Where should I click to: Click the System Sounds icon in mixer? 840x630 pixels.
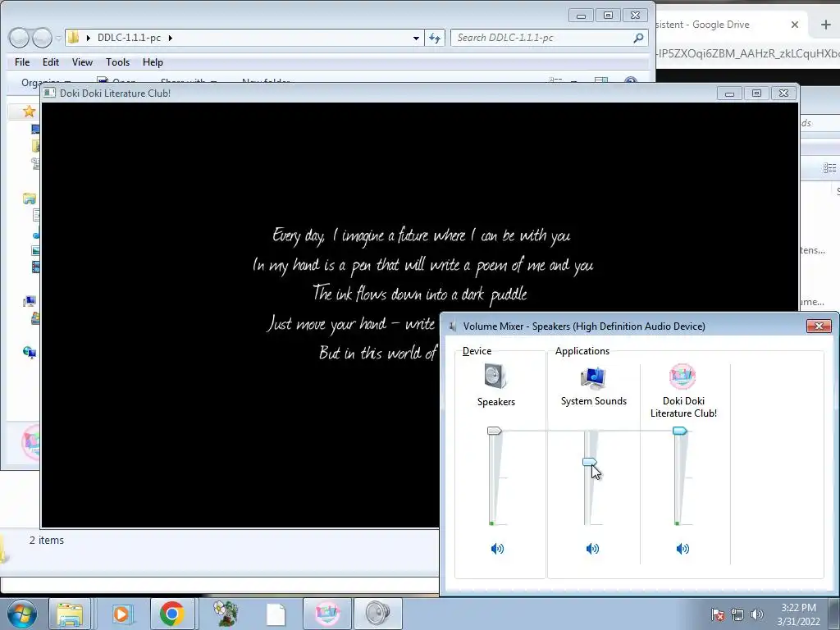click(593, 377)
